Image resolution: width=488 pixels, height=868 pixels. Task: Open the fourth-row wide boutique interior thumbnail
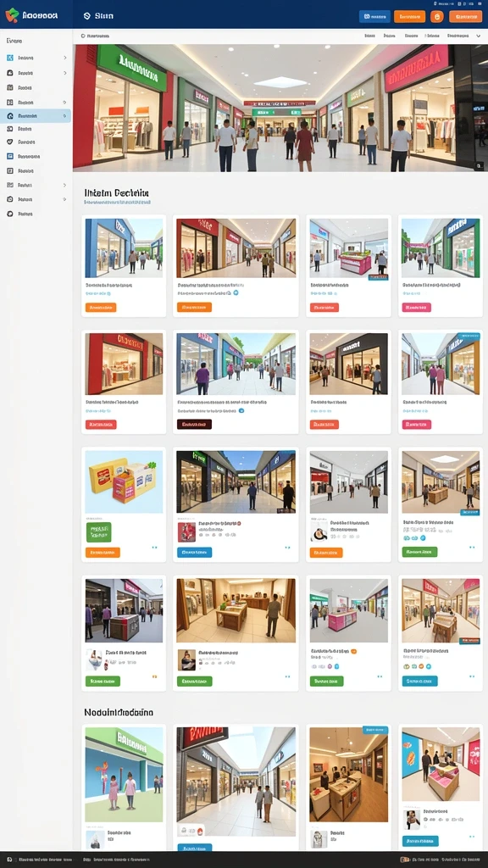236,610
